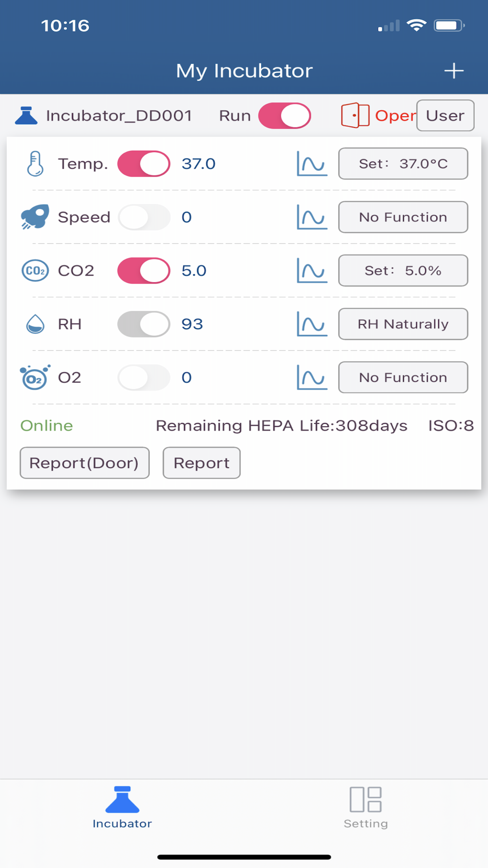This screenshot has height=868, width=488.
Task: Tap the blue flask icon beside Incubator_DD001
Action: [26, 116]
